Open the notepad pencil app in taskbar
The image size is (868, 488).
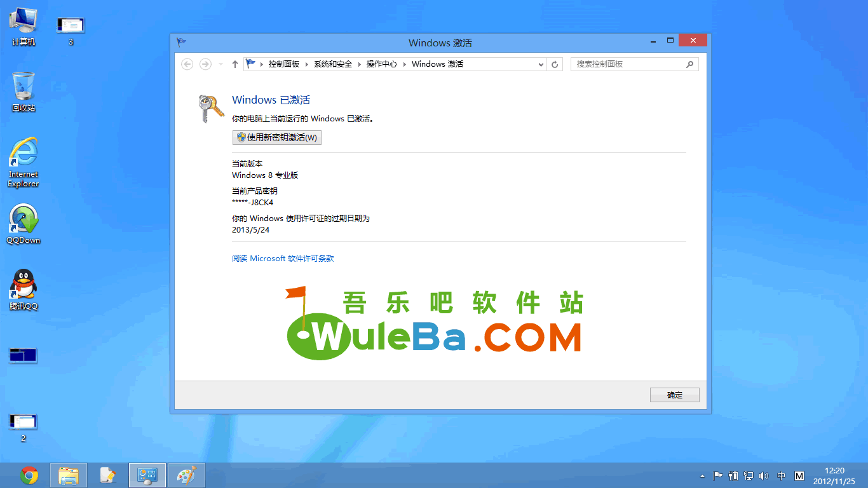click(x=108, y=475)
